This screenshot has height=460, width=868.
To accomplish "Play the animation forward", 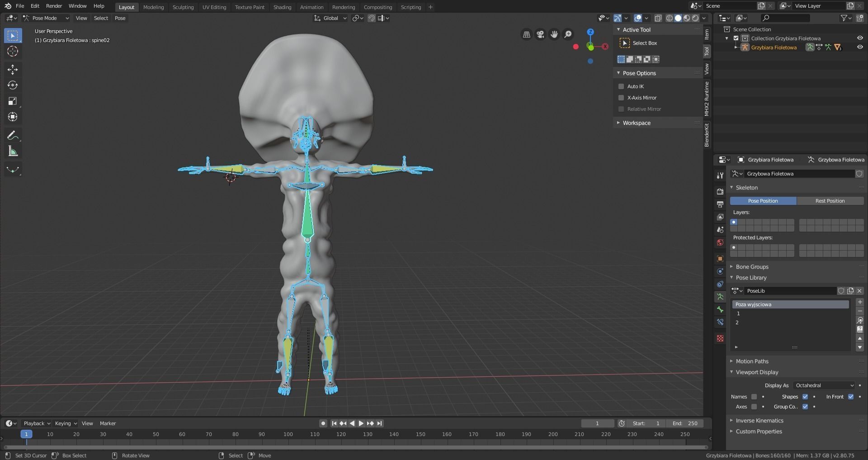I will (x=361, y=423).
